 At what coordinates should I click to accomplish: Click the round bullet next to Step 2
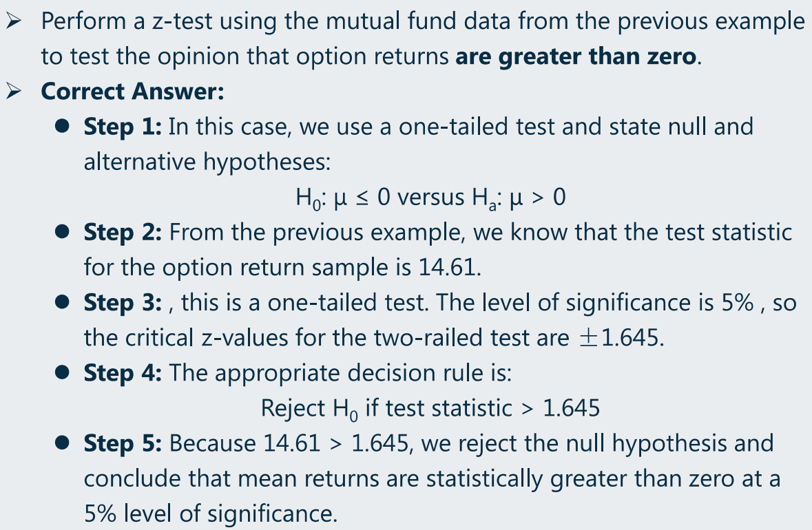tap(62, 232)
